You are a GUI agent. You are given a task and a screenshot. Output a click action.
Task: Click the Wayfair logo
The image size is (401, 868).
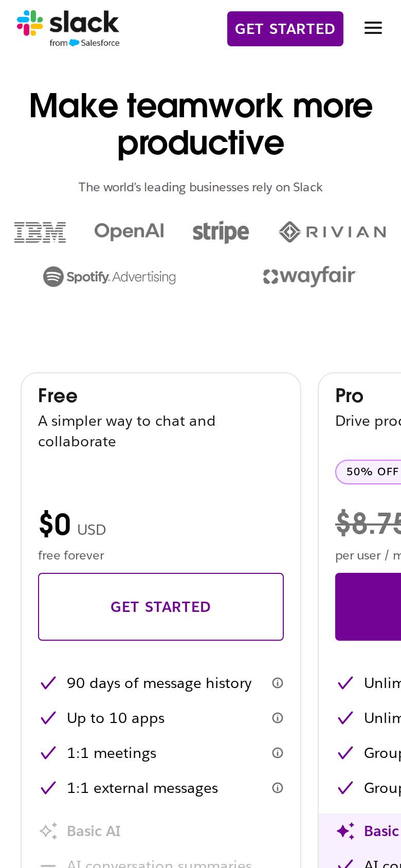tap(310, 276)
